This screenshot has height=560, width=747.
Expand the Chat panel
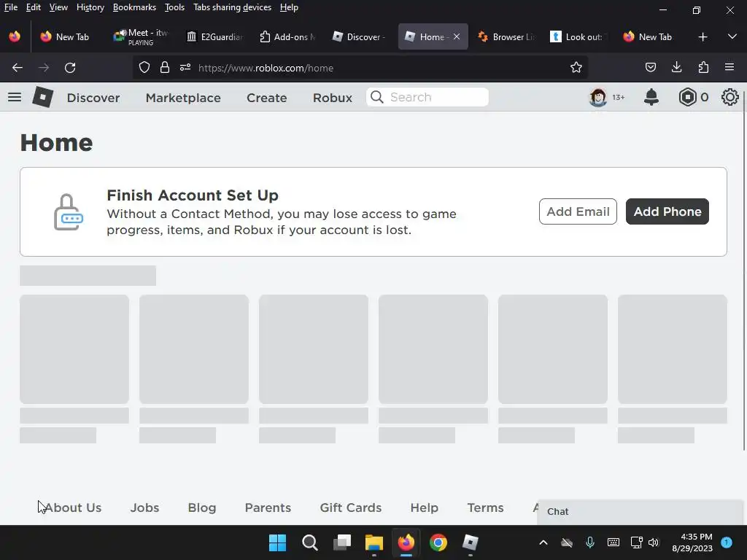tap(640, 511)
